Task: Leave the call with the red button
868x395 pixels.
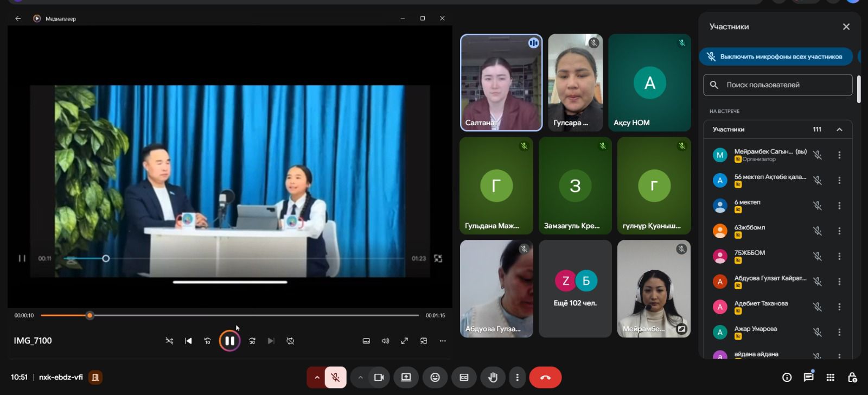Action: coord(545,377)
